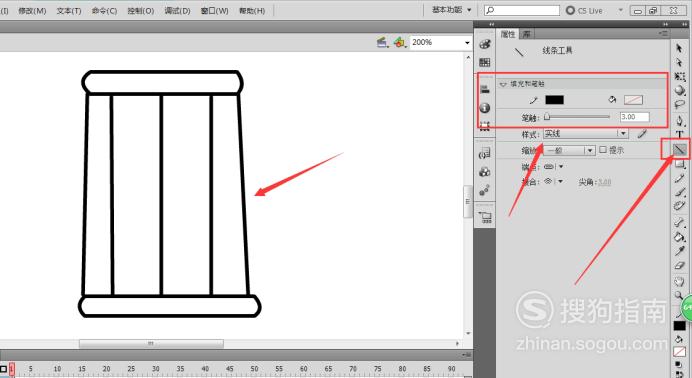Open the 基本功能 workspace switcher
Image resolution: width=692 pixels, height=378 pixels.
tap(451, 10)
